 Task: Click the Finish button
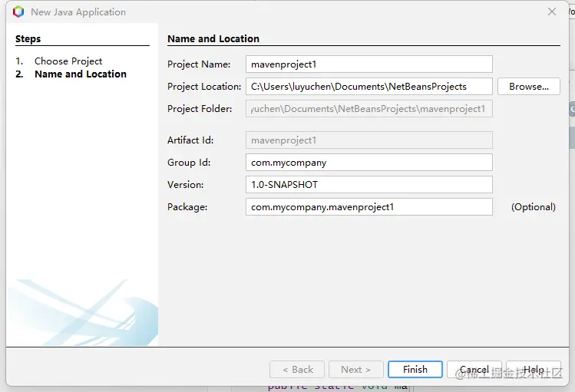(415, 369)
